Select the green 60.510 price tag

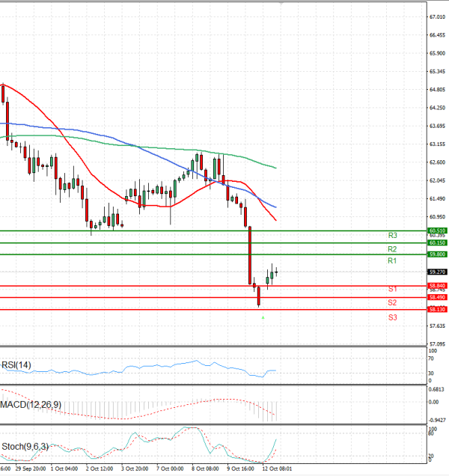click(x=437, y=231)
